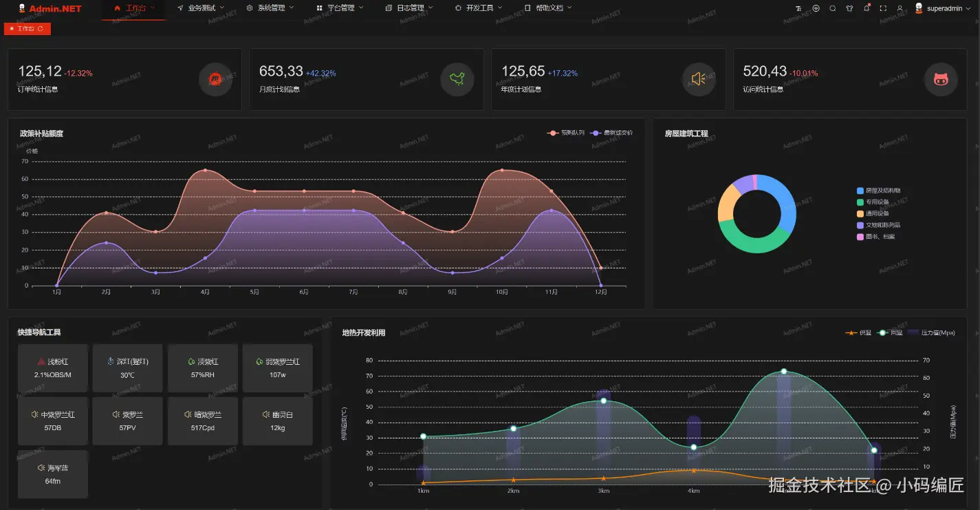Open the font size setting icon
The width and height of the screenshot is (980, 510).
[x=798, y=8]
